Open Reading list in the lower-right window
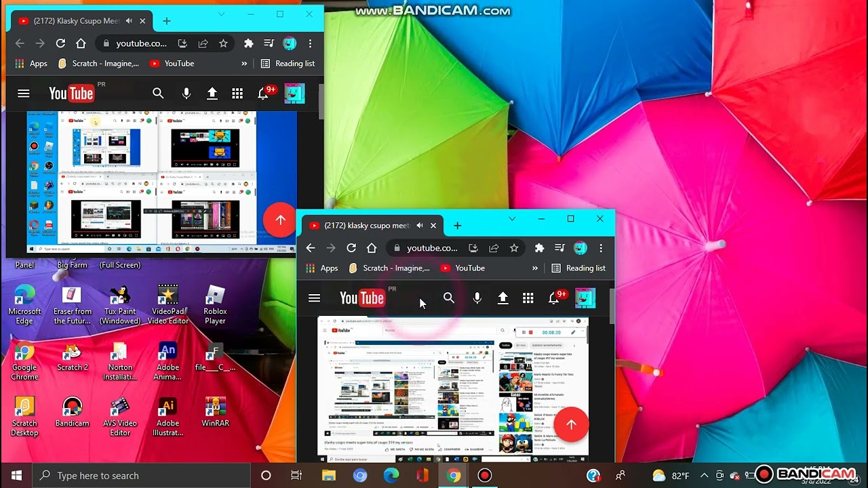 pyautogui.click(x=578, y=268)
